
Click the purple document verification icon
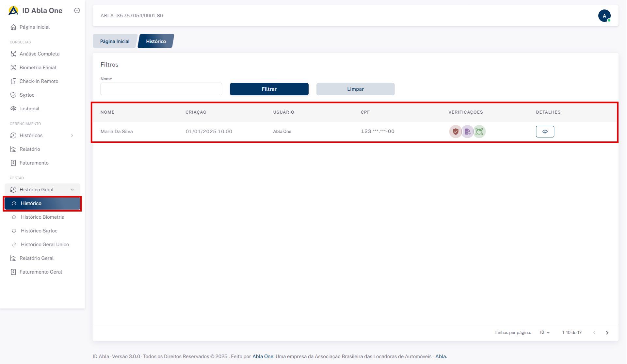tap(467, 132)
